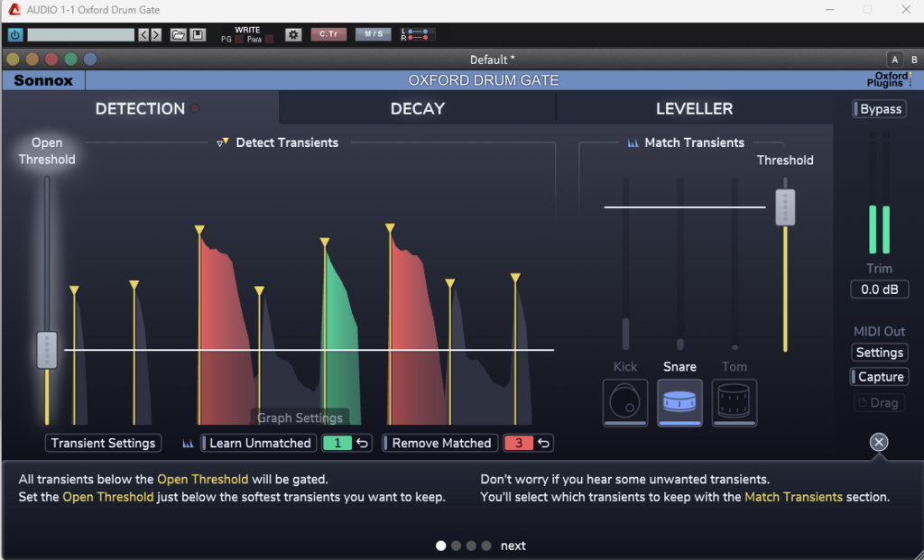This screenshot has width=924, height=560.
Task: Go to the second help page dot
Action: [456, 546]
